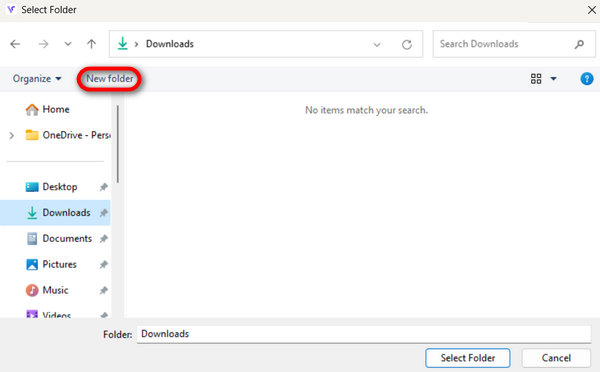Click the pin icon next to Music
Screen dimensions: 600x372
104,290
